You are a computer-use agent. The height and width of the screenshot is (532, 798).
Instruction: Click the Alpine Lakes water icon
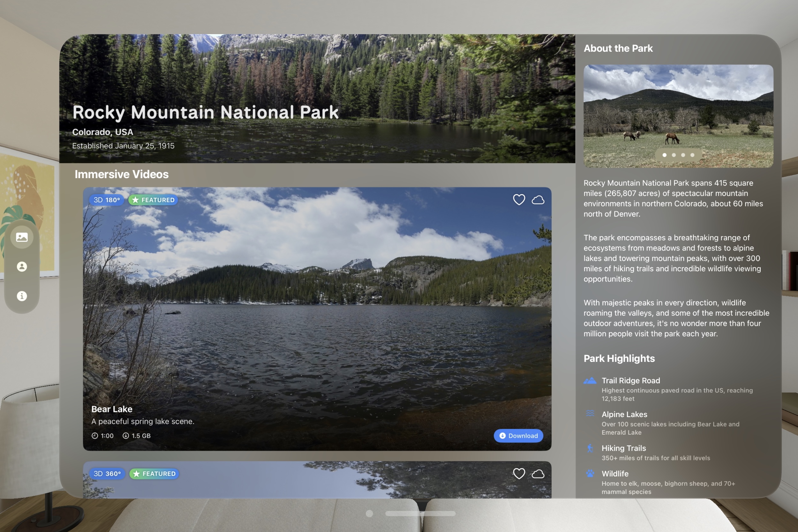tap(590, 414)
